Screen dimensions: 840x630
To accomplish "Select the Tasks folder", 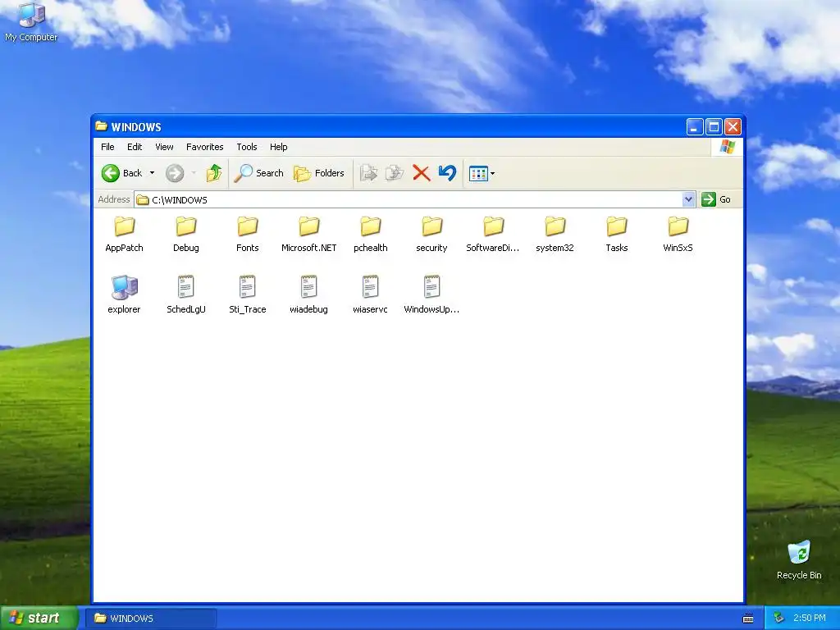I will pyautogui.click(x=617, y=234).
